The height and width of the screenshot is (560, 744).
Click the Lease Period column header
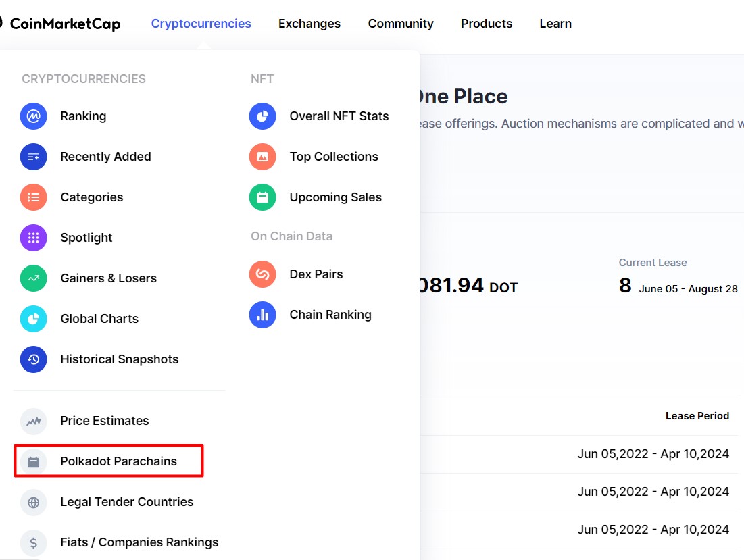(x=697, y=416)
